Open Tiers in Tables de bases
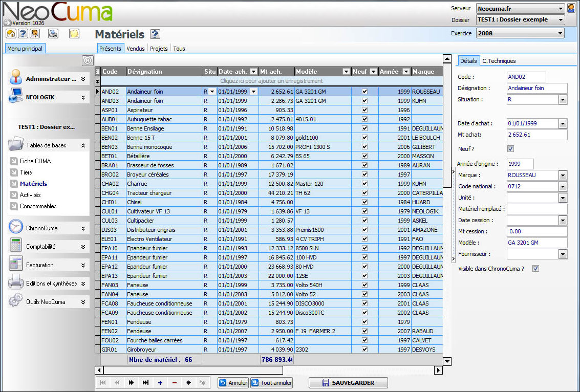 coord(26,172)
